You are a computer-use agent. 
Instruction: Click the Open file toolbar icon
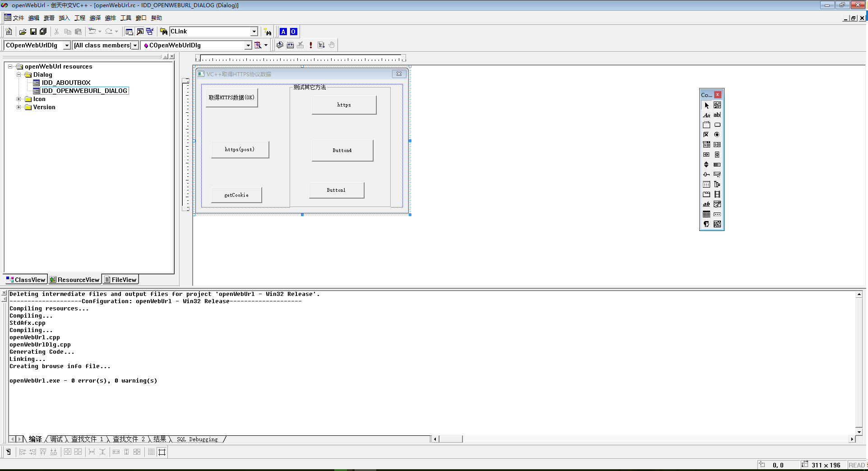[23, 32]
